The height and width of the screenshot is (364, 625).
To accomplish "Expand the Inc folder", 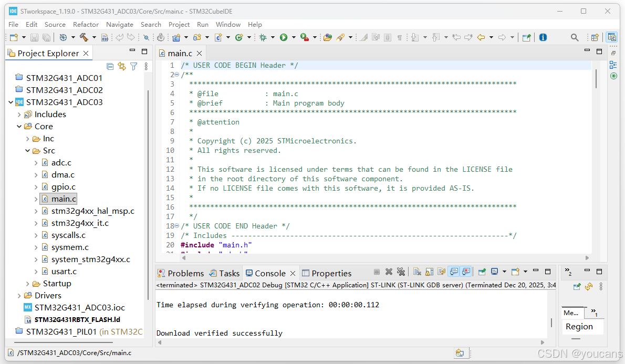I will pyautogui.click(x=27, y=139).
